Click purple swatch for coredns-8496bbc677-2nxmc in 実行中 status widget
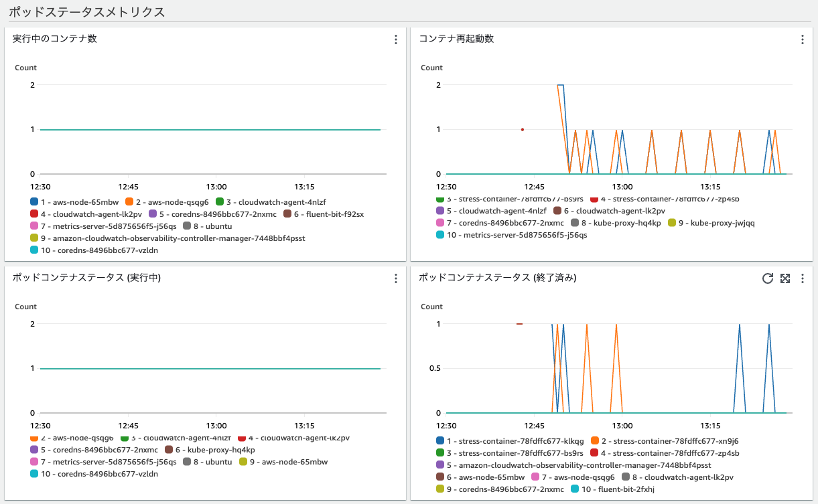Viewport: 818px width, 504px height. click(34, 450)
